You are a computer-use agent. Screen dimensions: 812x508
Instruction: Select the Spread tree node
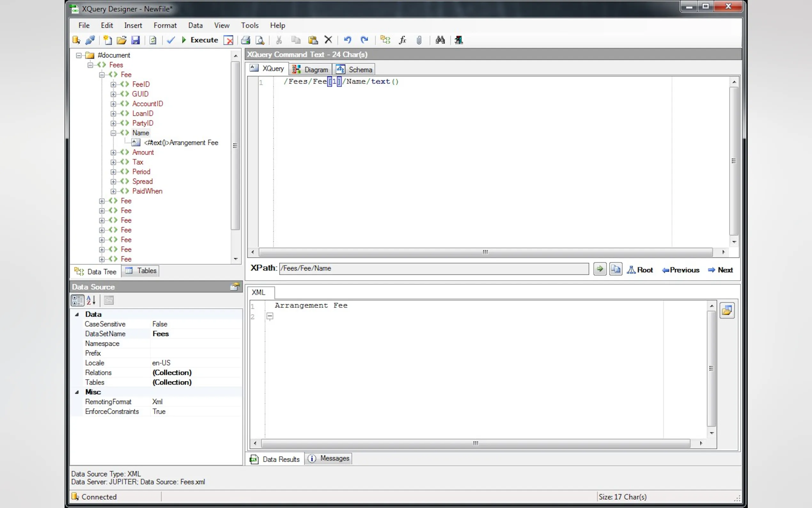[x=142, y=182]
